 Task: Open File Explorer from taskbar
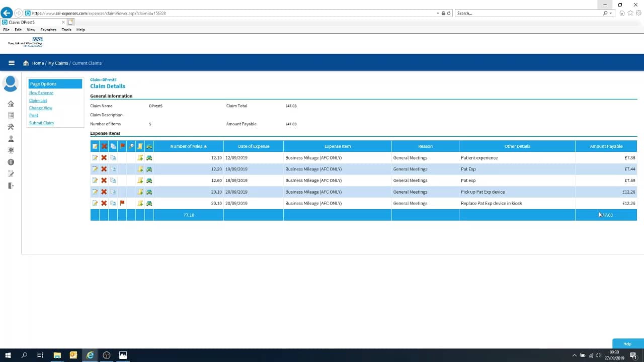pos(57,355)
